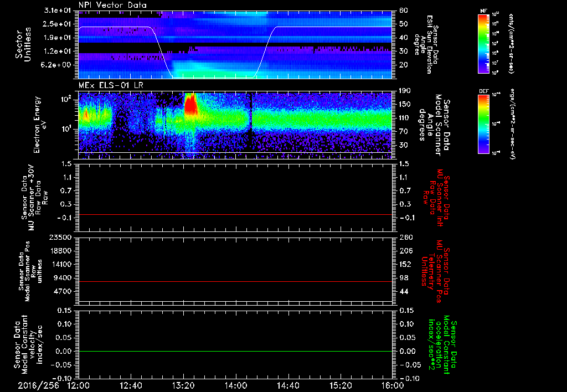Viewport: 567px width, 392px height.
Task: Click the 206 telemetry tick label
Action: [406, 251]
